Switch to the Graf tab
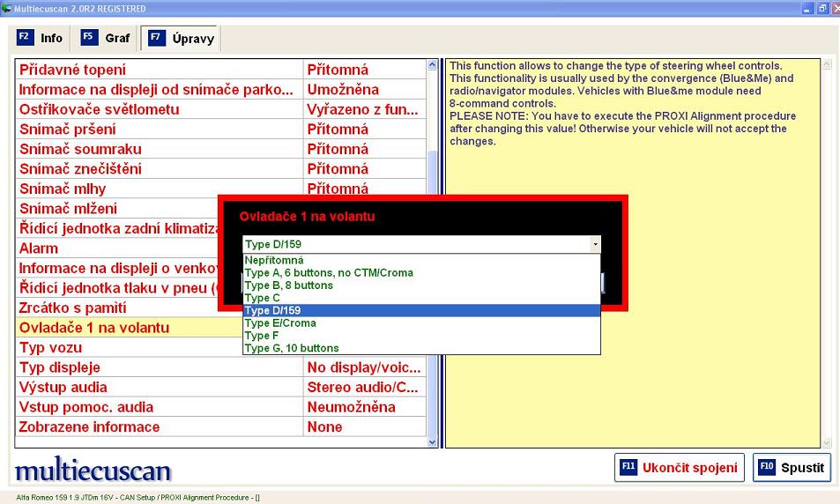The image size is (840, 504). click(x=106, y=38)
